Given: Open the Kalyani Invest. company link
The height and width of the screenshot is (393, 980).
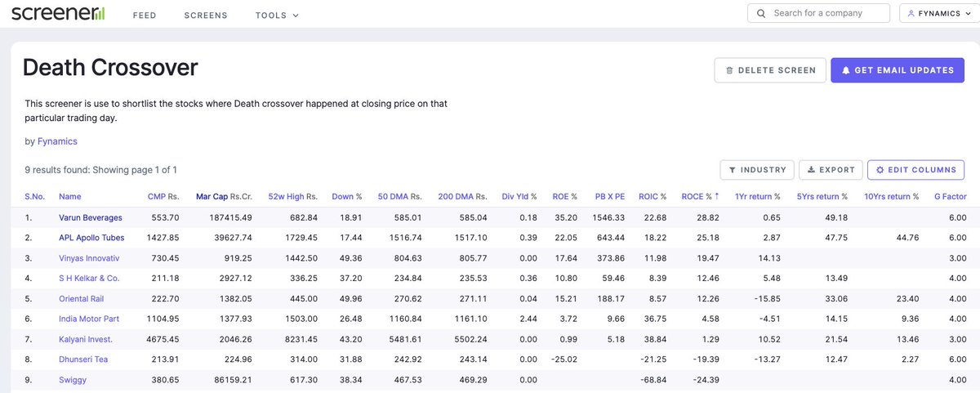Looking at the screenshot, I should click(86, 339).
